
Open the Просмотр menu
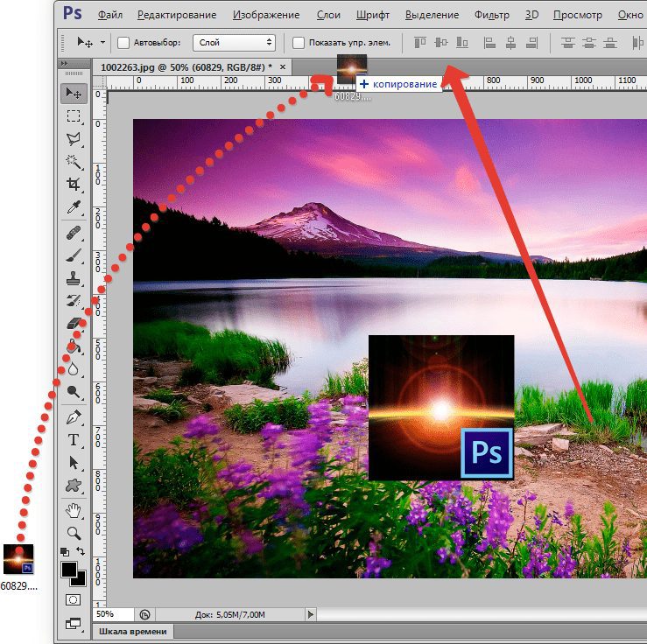point(578,15)
